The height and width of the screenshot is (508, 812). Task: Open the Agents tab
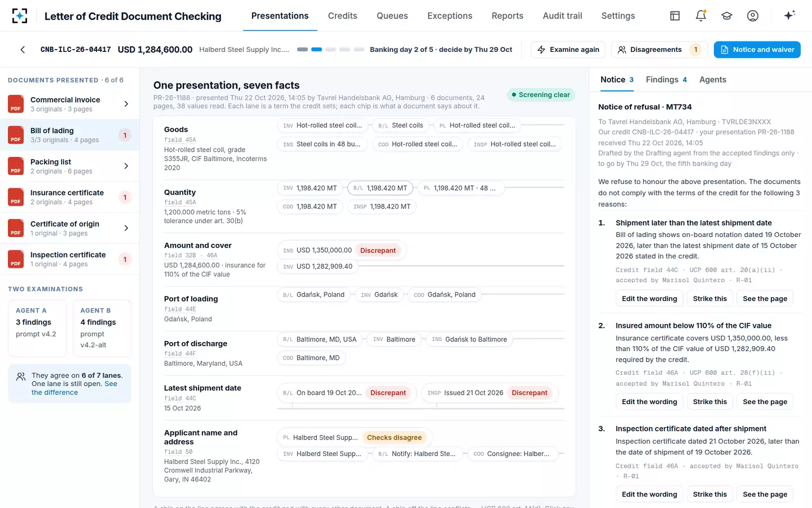713,80
